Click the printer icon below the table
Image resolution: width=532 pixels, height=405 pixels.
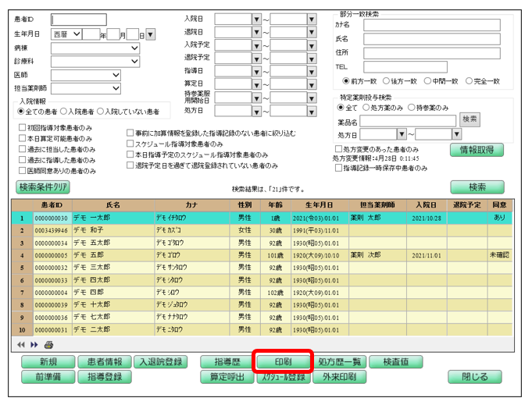(48, 344)
